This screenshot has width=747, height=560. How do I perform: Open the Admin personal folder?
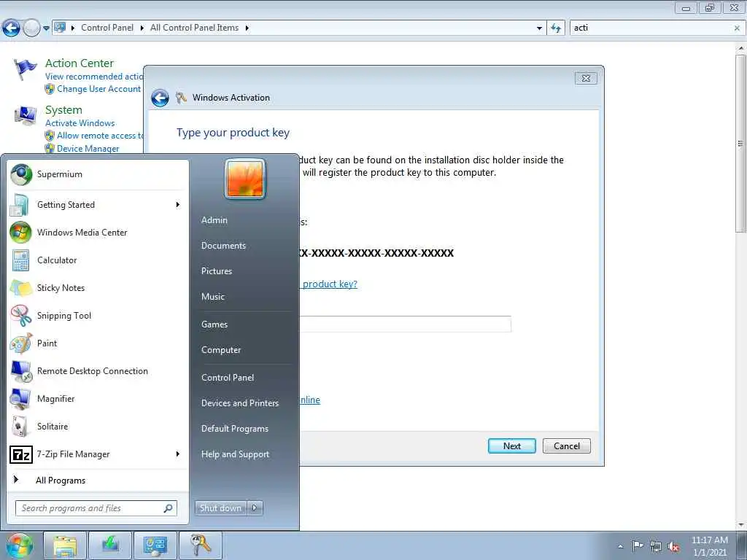(214, 220)
